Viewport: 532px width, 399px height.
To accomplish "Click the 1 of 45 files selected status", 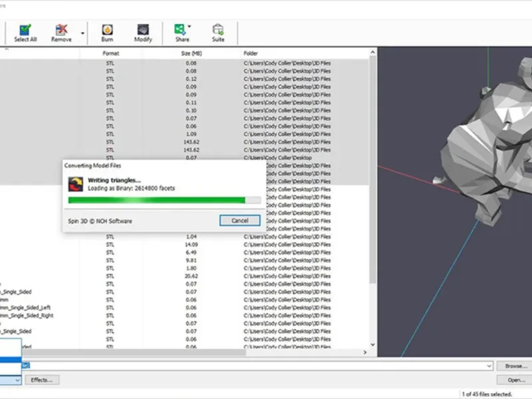I will coord(487,394).
